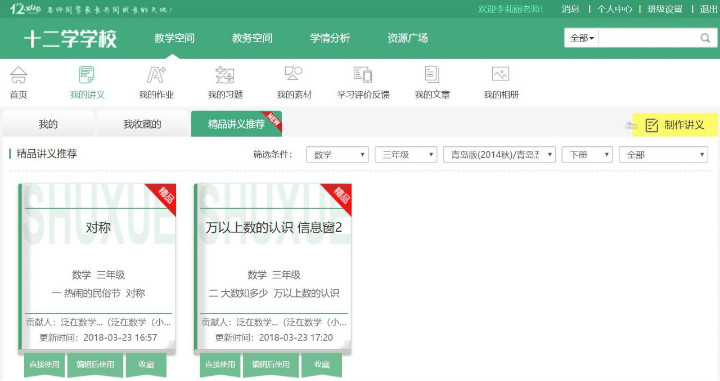This screenshot has height=381, width=720.
Task: Click the 退出 logout link
Action: (x=709, y=9)
